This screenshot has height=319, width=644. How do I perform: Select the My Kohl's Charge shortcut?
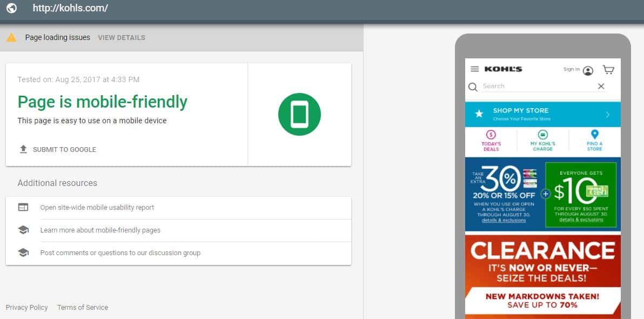point(543,141)
